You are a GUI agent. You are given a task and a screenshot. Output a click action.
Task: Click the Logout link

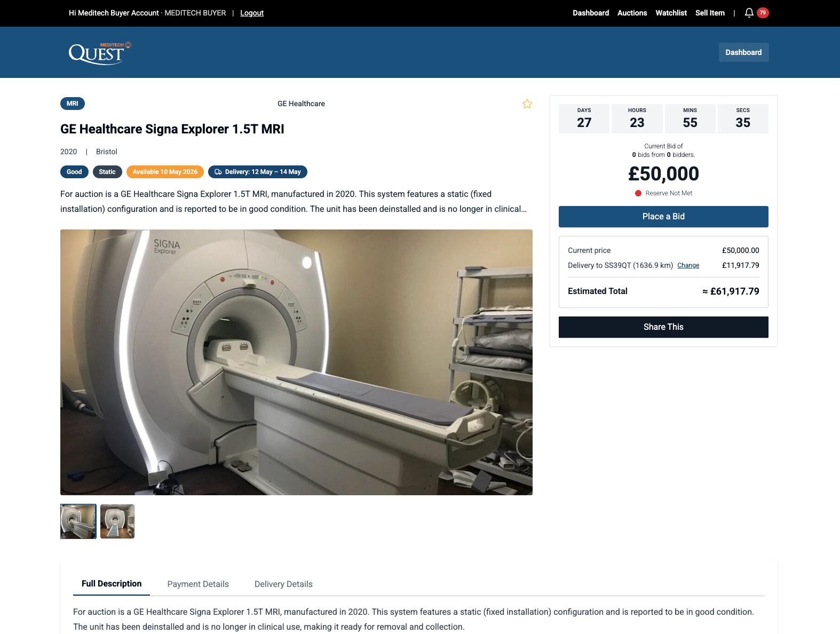click(x=252, y=13)
